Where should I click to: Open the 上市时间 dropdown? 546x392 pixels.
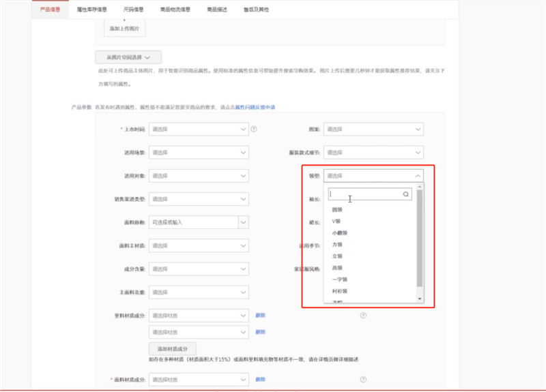[199, 129]
